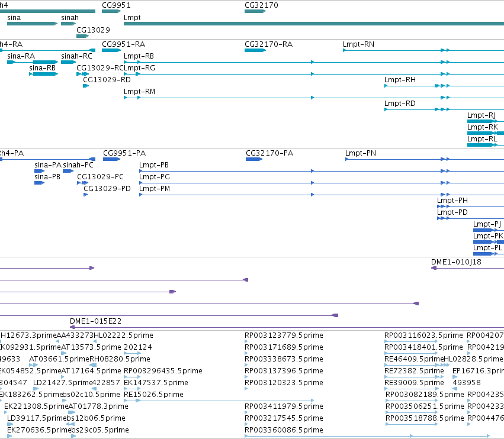
Task: Click EST label RP003506251.5prime
Action: coord(425,406)
